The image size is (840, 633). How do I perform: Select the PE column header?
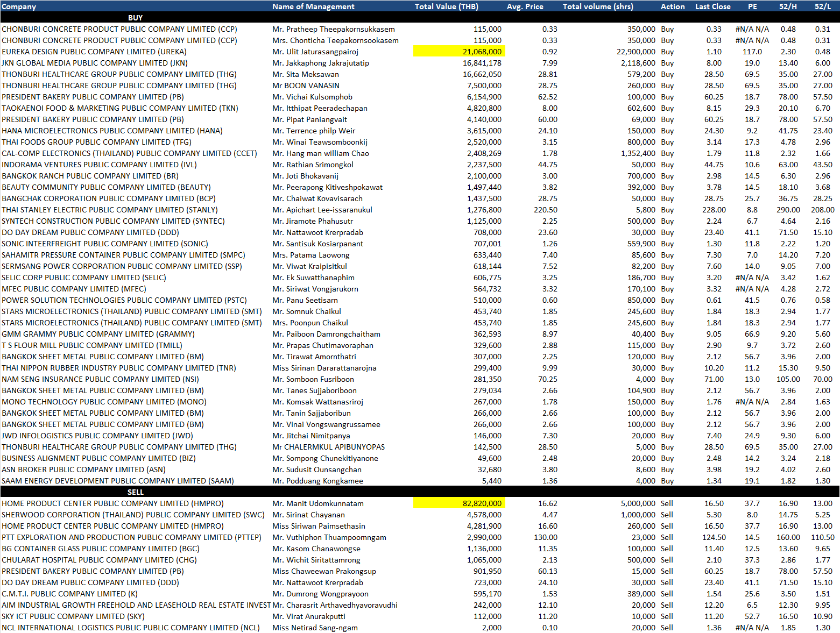pos(752,6)
